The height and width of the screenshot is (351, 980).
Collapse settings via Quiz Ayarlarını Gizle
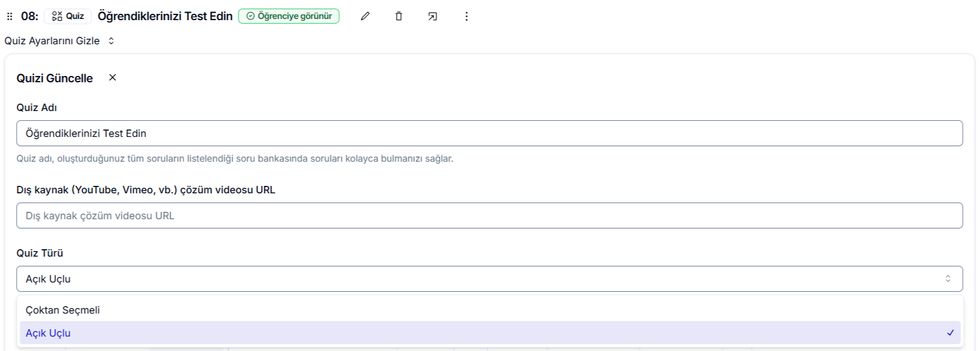click(52, 41)
